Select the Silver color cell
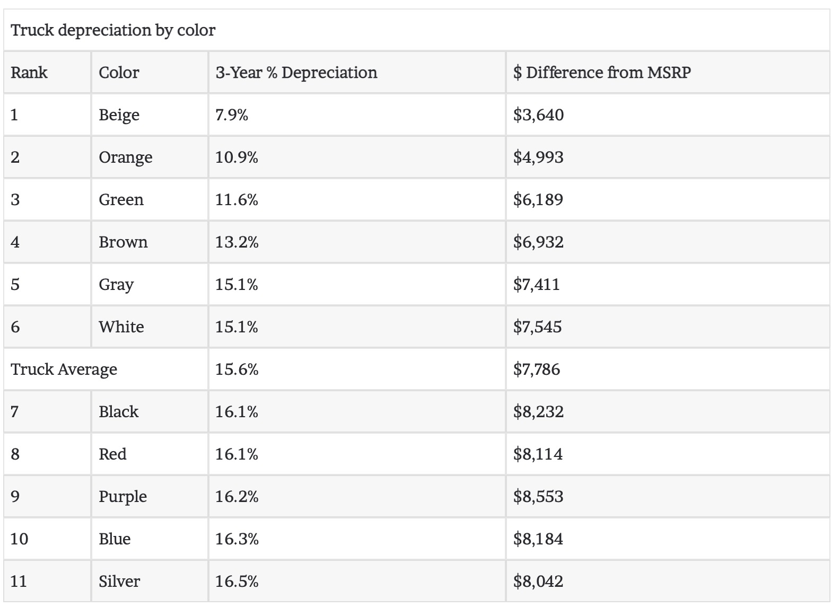 click(119, 582)
